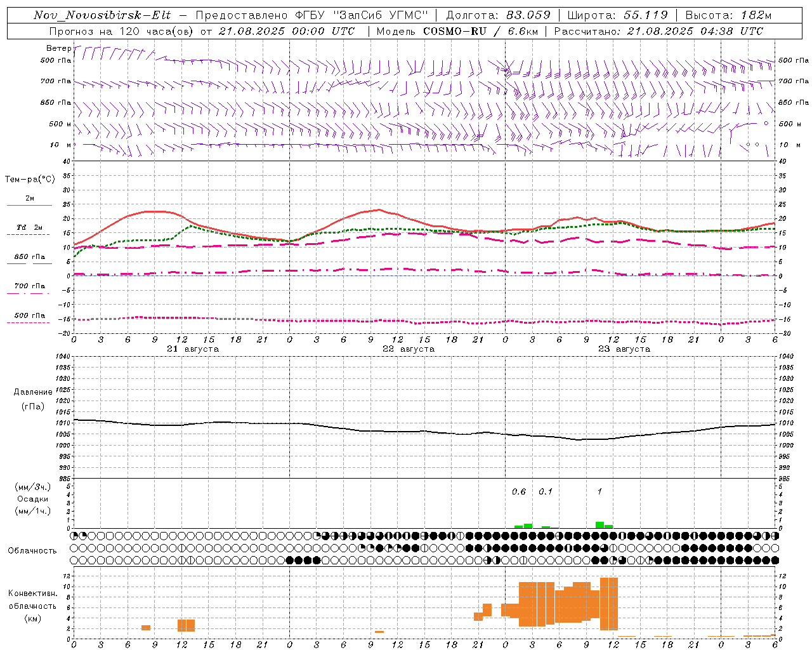Click the Облачность cloud-cover row label

[x=32, y=551]
